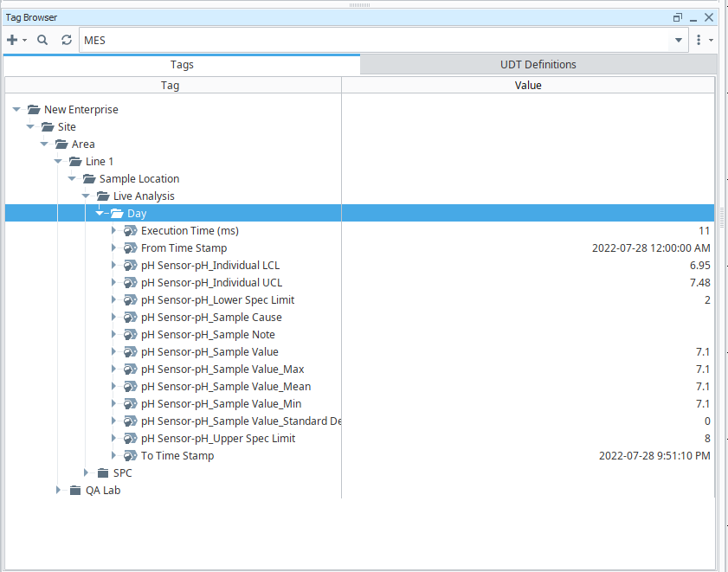The height and width of the screenshot is (572, 728).
Task: Click the New Enterprise folder icon
Action: tap(34, 110)
